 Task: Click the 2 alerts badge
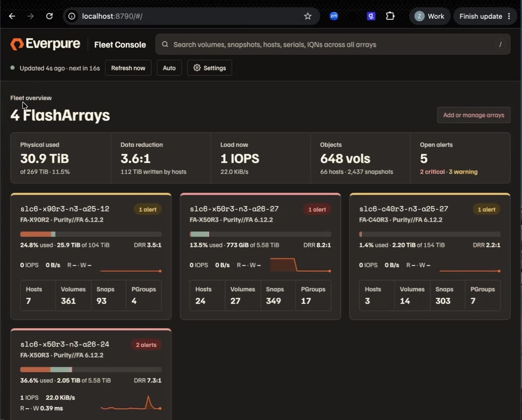pyautogui.click(x=146, y=345)
